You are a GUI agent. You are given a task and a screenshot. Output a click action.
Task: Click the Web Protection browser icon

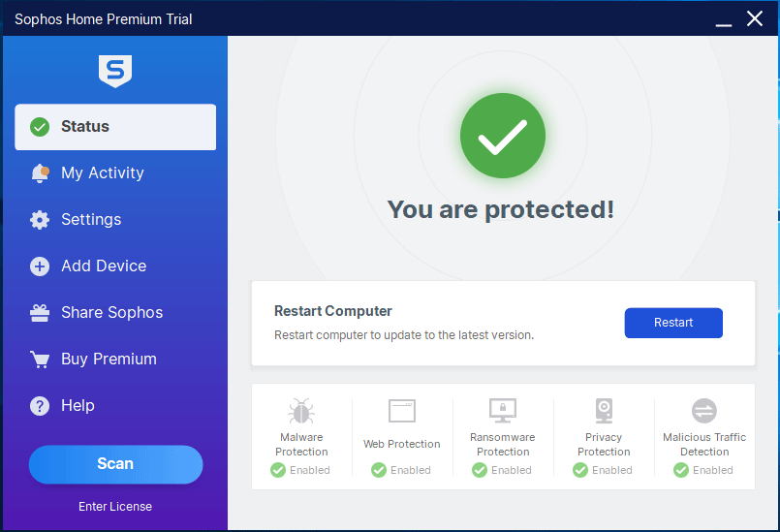pyautogui.click(x=402, y=411)
